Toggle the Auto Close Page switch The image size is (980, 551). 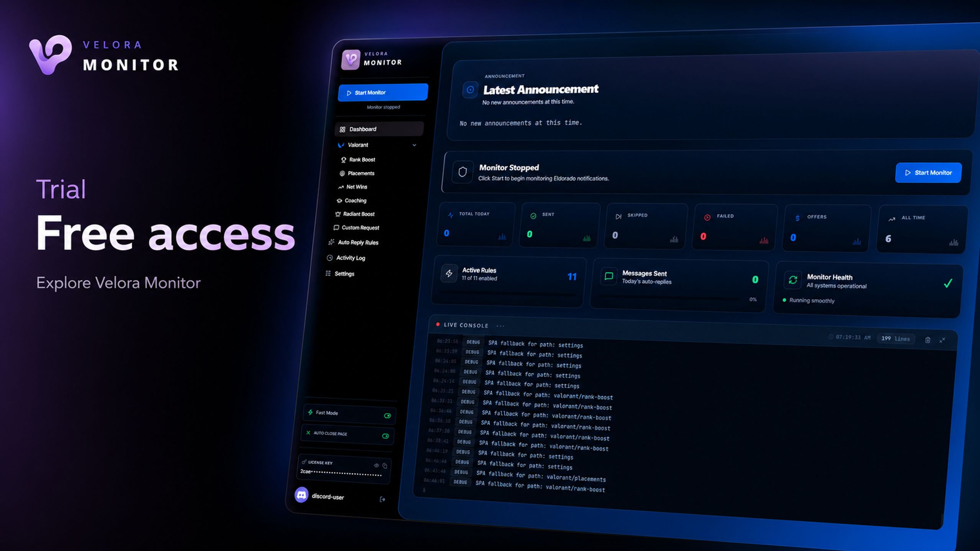[x=385, y=436]
